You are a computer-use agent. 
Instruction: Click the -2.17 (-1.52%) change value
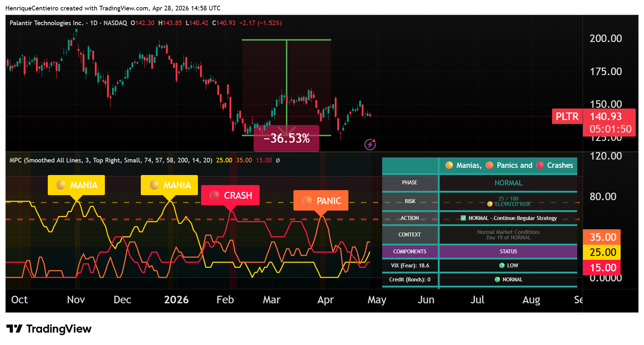pos(260,23)
